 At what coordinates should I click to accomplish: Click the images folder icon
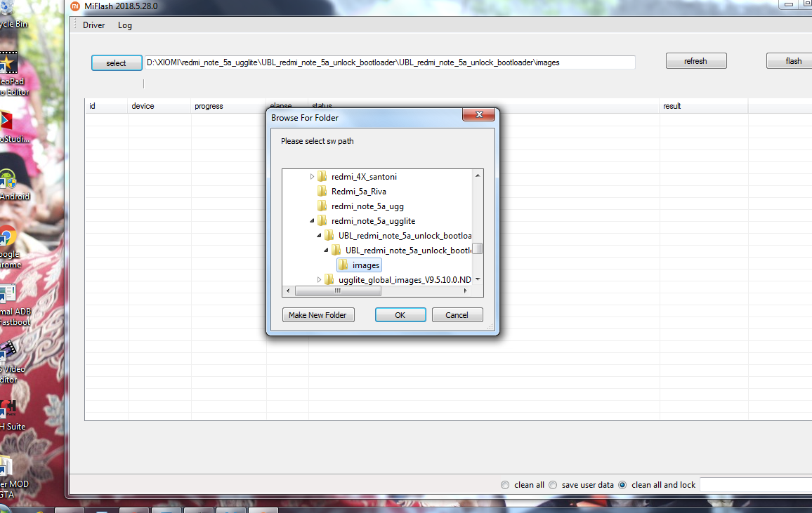coord(343,265)
